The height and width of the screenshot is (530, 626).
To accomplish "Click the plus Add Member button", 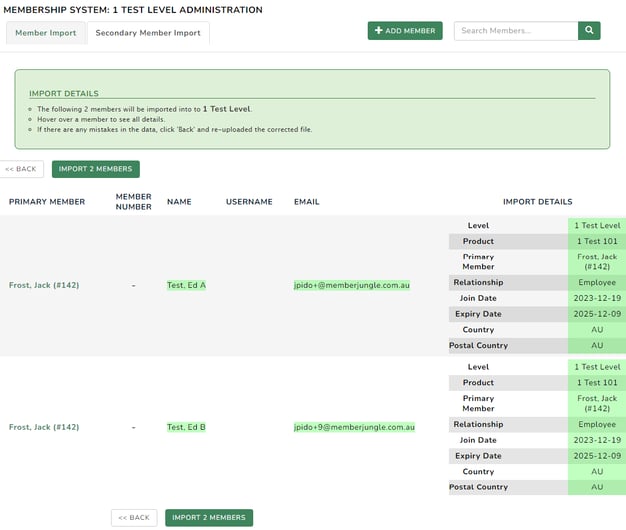I will [x=405, y=31].
